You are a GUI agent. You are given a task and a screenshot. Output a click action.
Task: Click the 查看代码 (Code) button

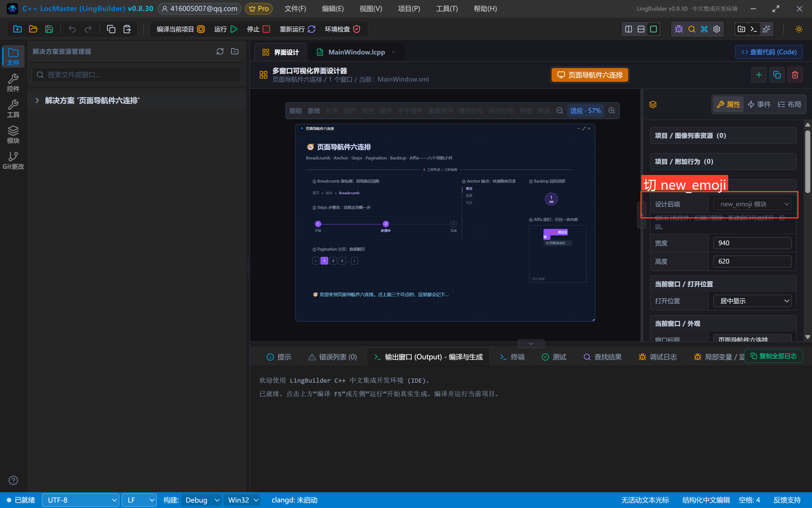coord(769,52)
